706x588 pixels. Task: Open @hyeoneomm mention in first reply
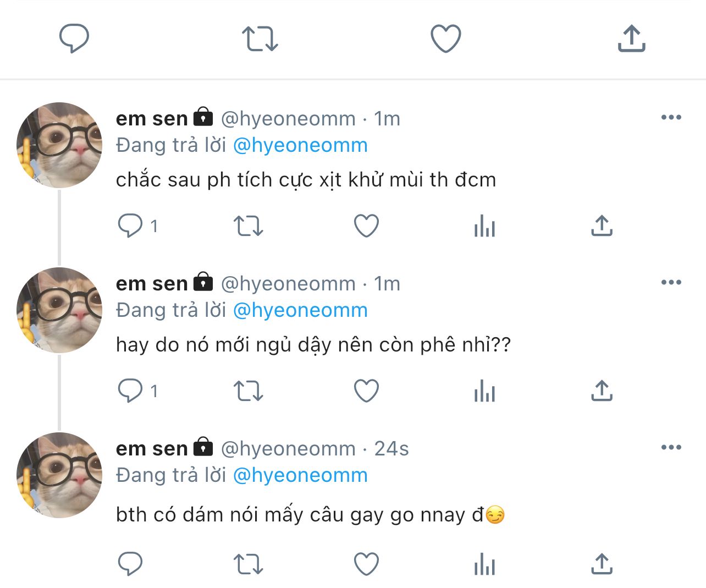300,145
